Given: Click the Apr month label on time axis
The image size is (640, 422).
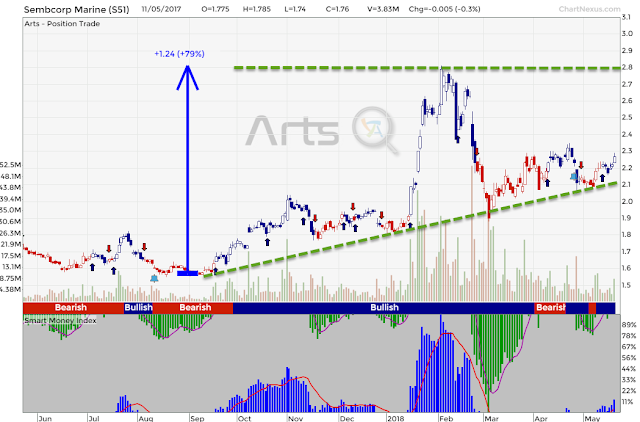Looking at the screenshot, I should point(541,418).
